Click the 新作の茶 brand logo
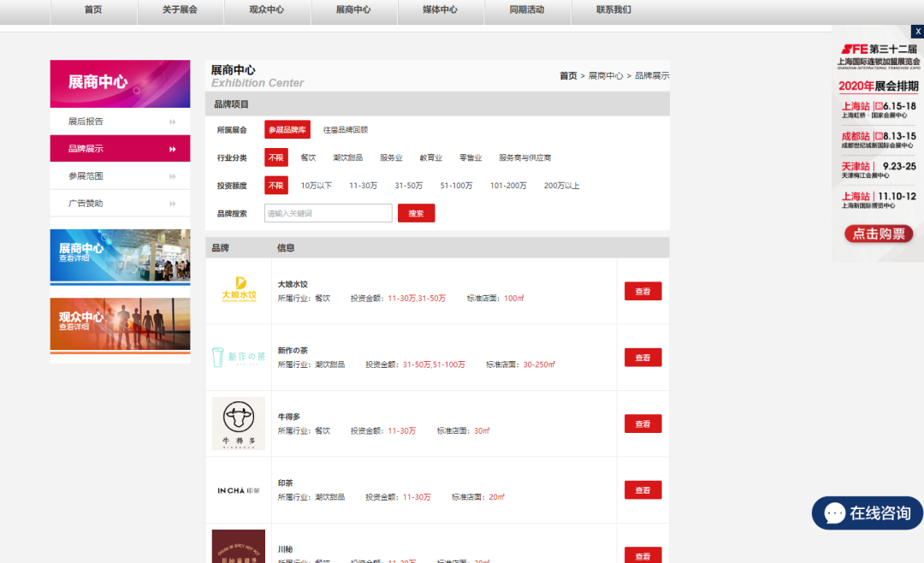The width and height of the screenshot is (924, 563). coord(239,357)
